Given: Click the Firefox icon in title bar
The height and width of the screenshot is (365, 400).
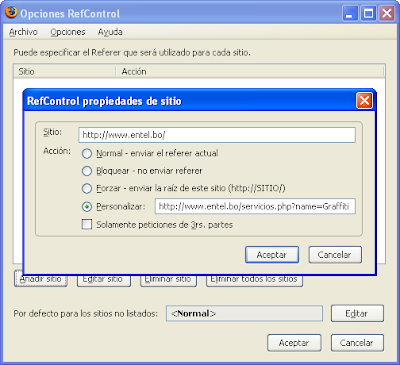Looking at the screenshot, I should tap(11, 13).
